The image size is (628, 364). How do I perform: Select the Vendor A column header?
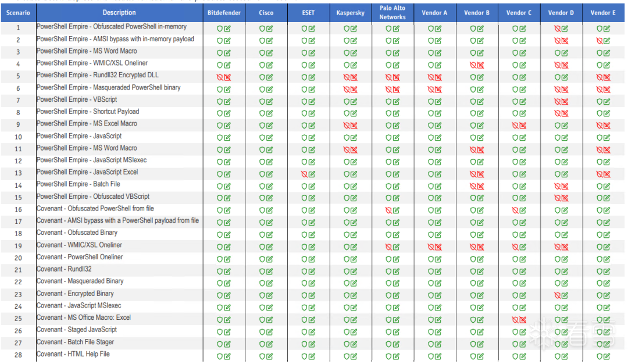[x=434, y=13]
